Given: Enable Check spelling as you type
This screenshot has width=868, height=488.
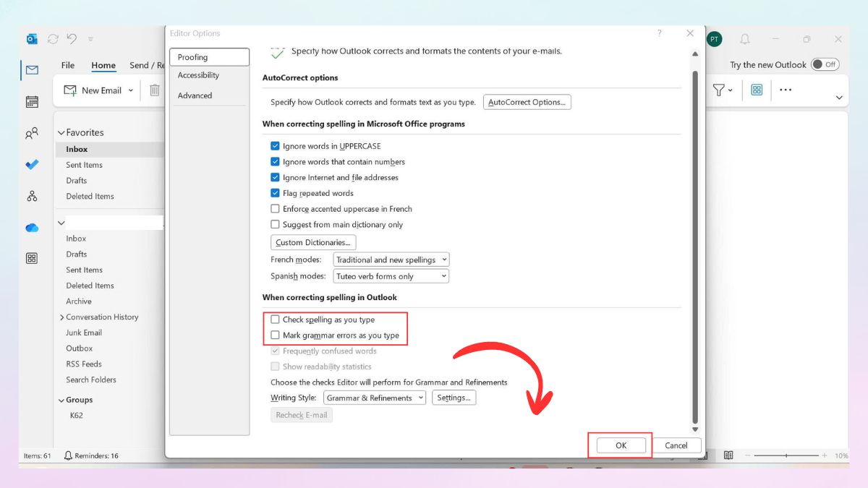Looking at the screenshot, I should (275, 320).
